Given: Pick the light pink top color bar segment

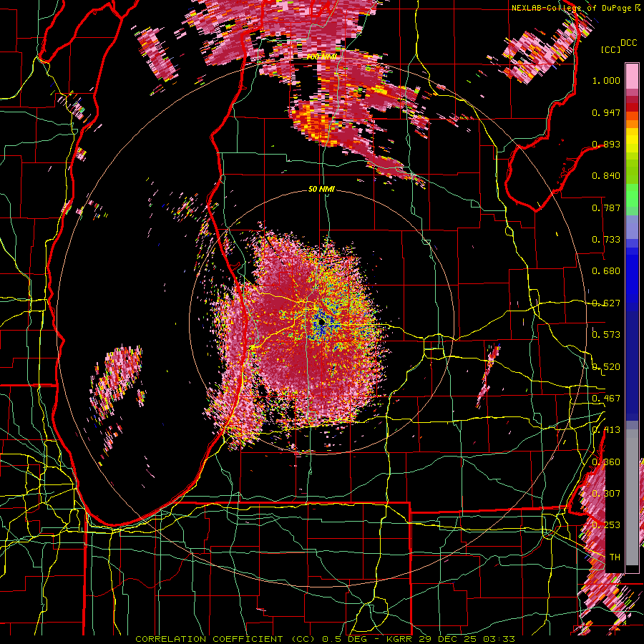Looking at the screenshot, I should (632, 76).
